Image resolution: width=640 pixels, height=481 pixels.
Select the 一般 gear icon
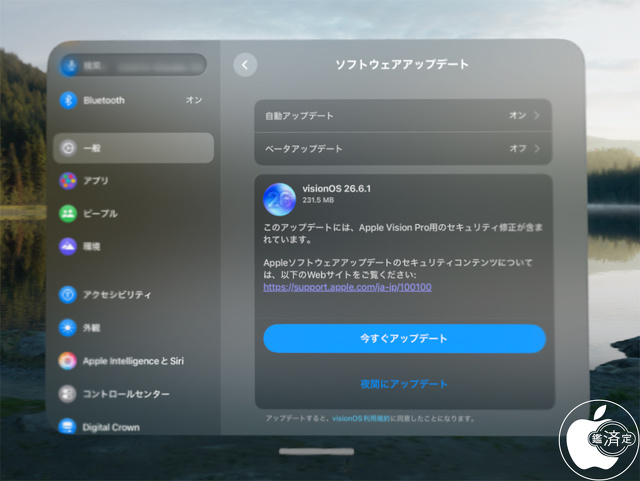coord(68,148)
